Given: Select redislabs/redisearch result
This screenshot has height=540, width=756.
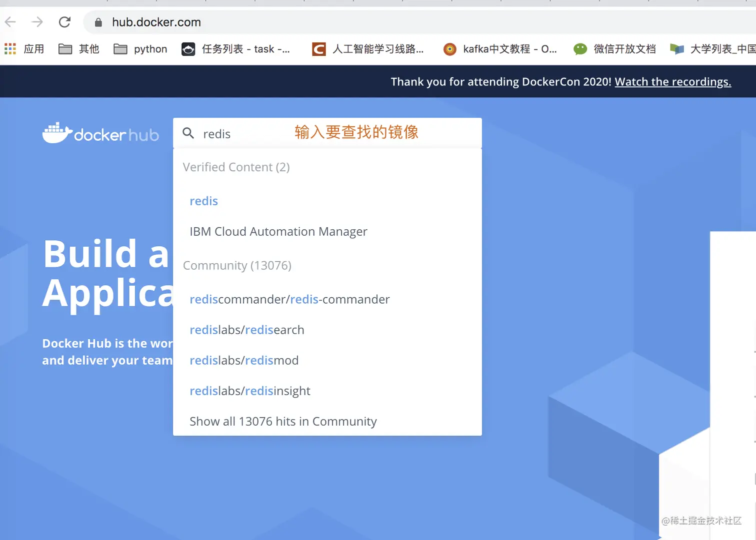Looking at the screenshot, I should (x=247, y=330).
